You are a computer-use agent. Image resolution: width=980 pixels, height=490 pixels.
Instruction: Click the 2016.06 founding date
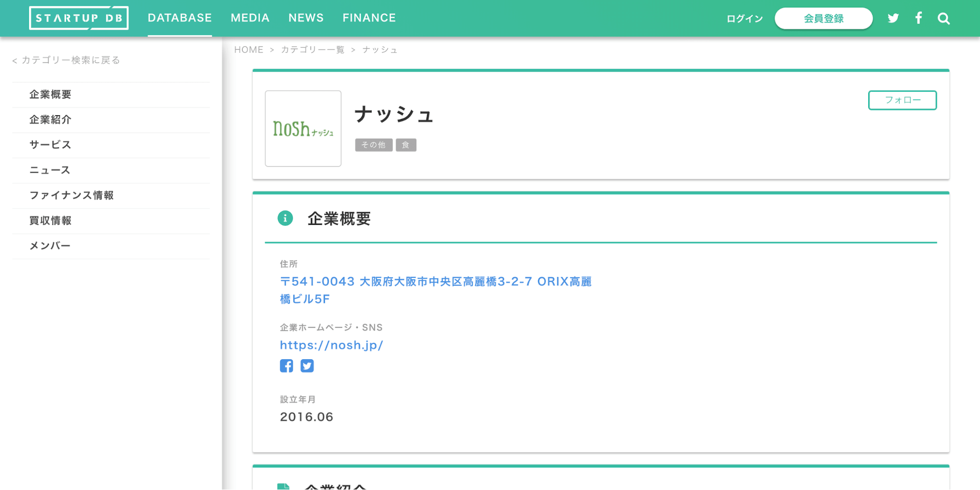coord(306,417)
